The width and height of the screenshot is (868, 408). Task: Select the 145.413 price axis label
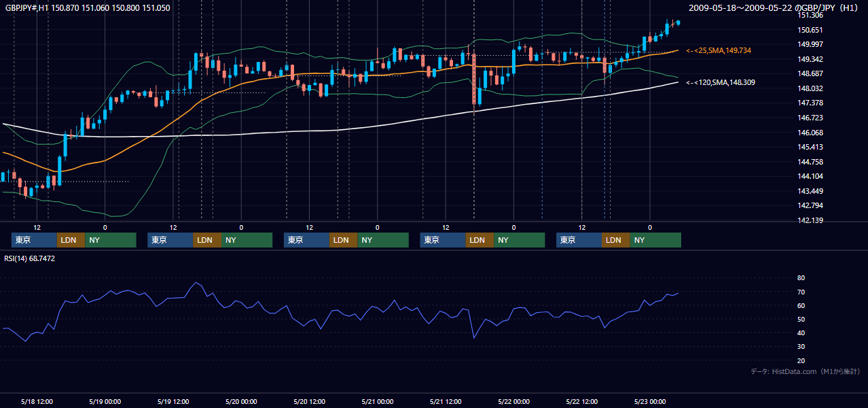pos(810,147)
